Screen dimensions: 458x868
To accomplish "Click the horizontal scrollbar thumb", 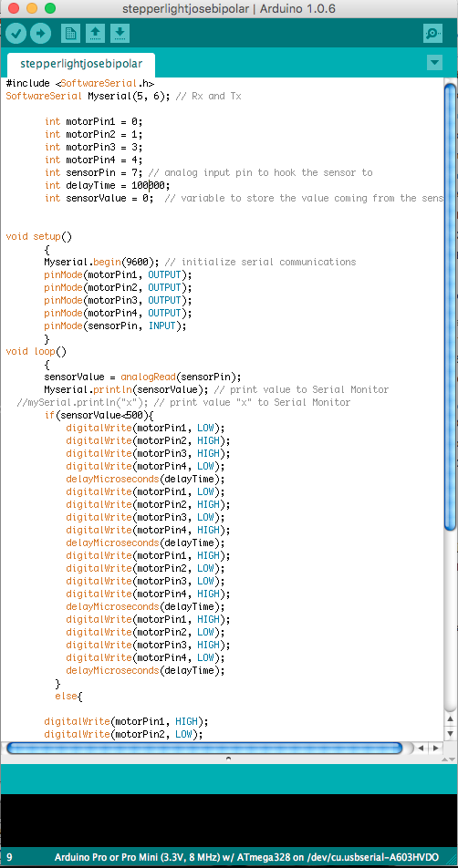I will [203, 748].
